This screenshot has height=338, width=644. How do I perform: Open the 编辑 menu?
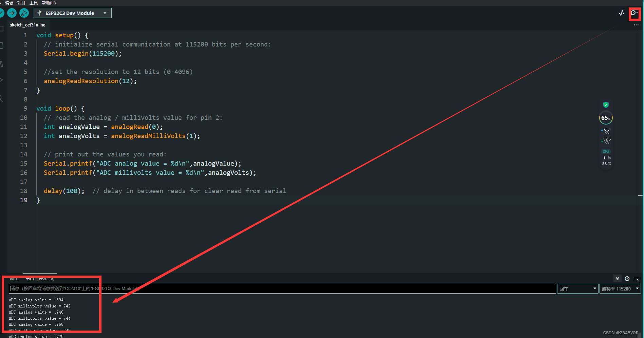pyautogui.click(x=9, y=3)
